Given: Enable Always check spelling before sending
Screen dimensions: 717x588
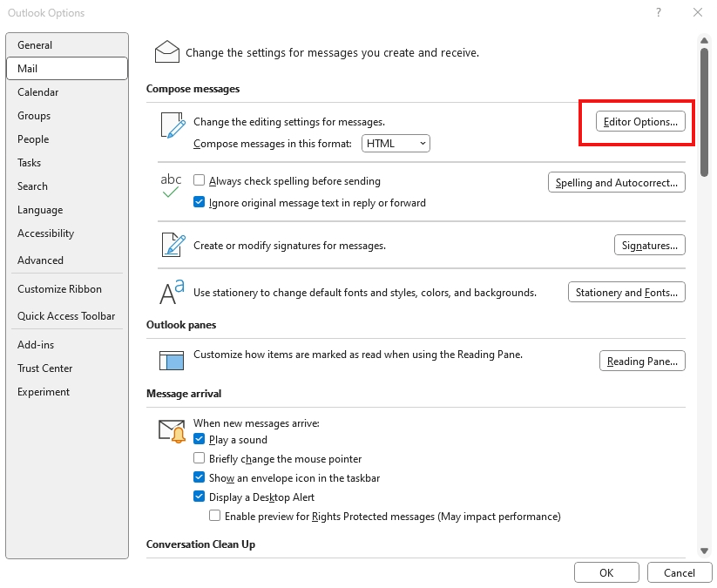Looking at the screenshot, I should pyautogui.click(x=199, y=180).
